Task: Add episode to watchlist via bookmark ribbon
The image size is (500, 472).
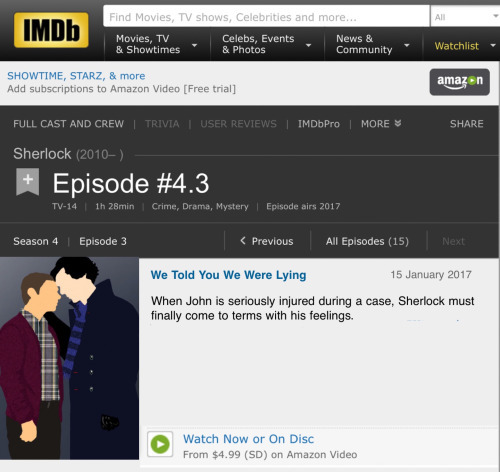Action: [x=28, y=182]
